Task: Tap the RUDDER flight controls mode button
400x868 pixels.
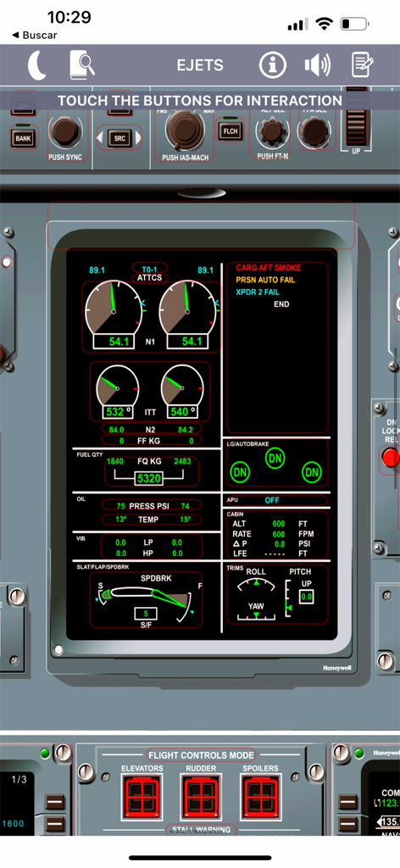Action: [x=201, y=798]
